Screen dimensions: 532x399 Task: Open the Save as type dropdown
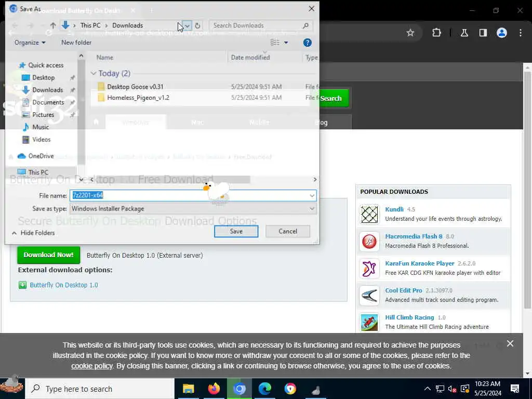(x=193, y=209)
